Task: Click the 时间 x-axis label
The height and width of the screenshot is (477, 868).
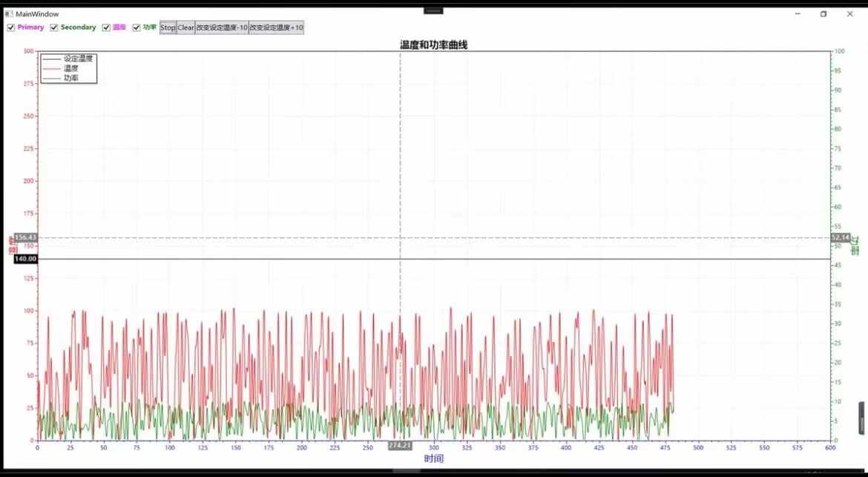Action: (x=433, y=458)
